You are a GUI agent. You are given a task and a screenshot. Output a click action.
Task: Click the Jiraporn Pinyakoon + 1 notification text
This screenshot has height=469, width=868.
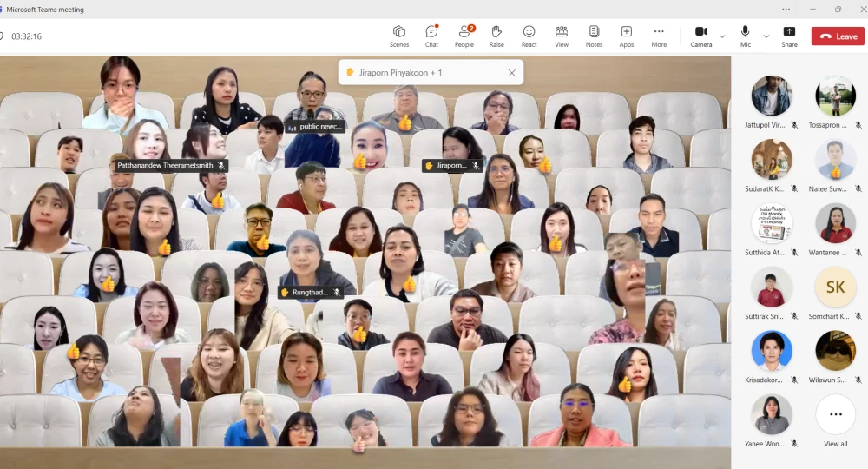click(x=400, y=73)
